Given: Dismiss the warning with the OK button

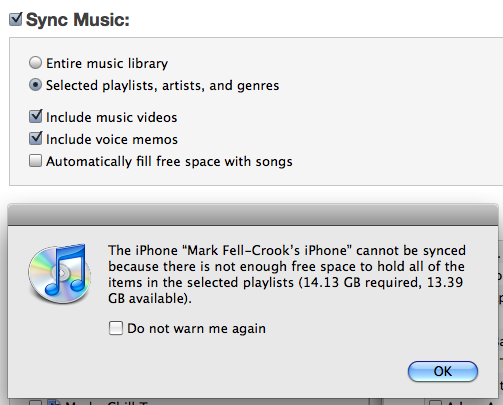Looking at the screenshot, I should tap(443, 371).
